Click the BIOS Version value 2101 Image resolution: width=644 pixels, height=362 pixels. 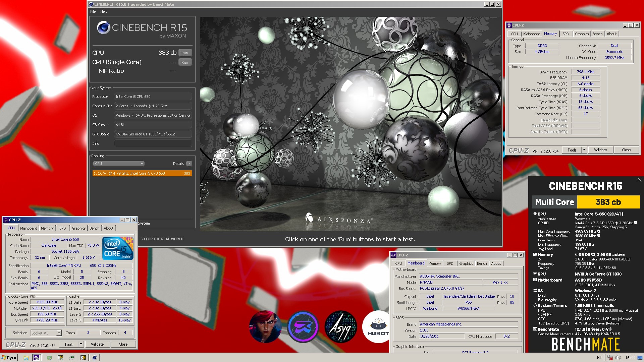point(468,330)
